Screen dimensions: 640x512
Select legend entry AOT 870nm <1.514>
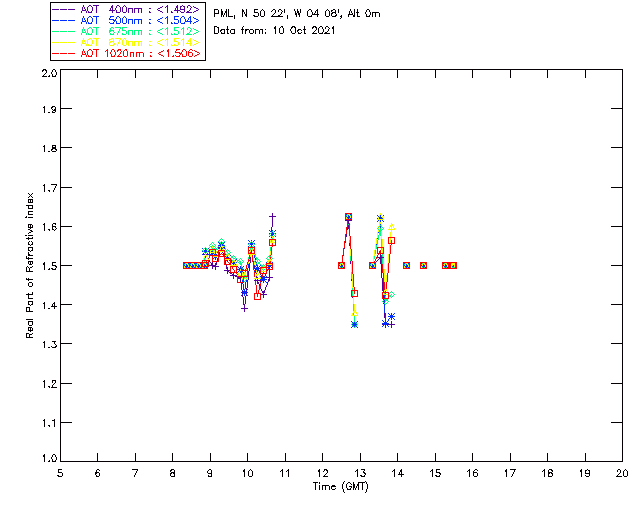click(126, 42)
